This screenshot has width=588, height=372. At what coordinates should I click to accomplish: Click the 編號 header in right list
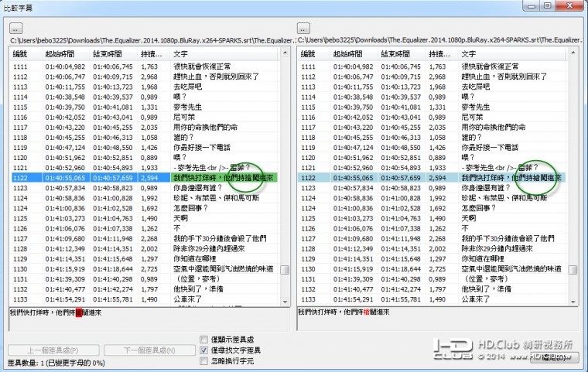(x=313, y=54)
